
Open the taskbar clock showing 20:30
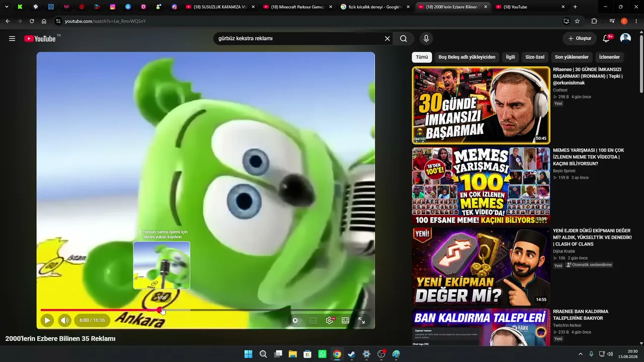tap(628, 354)
